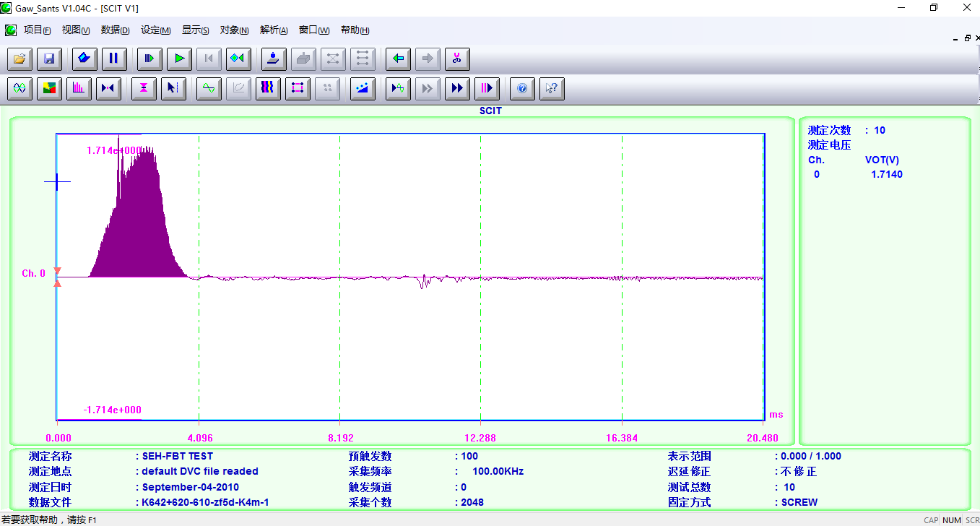Click the 12.288 time axis label
Image resolution: width=980 pixels, height=526 pixels.
click(x=480, y=438)
